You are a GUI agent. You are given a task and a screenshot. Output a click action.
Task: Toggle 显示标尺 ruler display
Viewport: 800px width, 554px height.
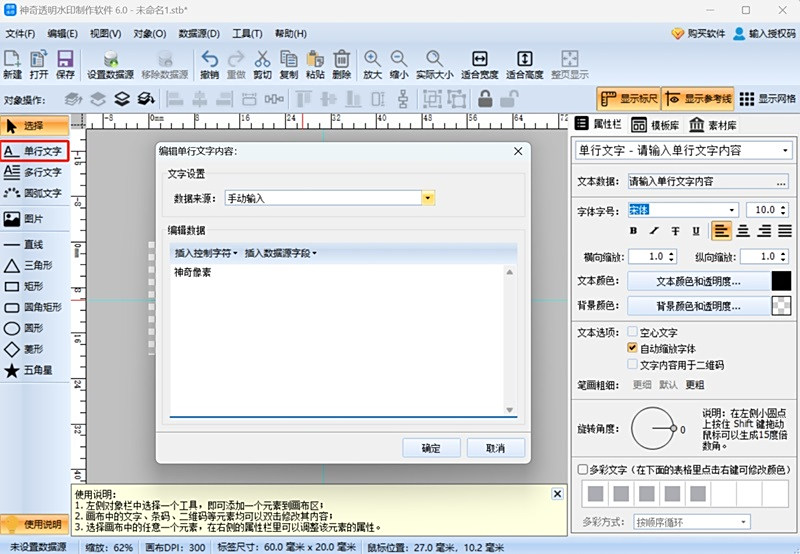coord(629,99)
